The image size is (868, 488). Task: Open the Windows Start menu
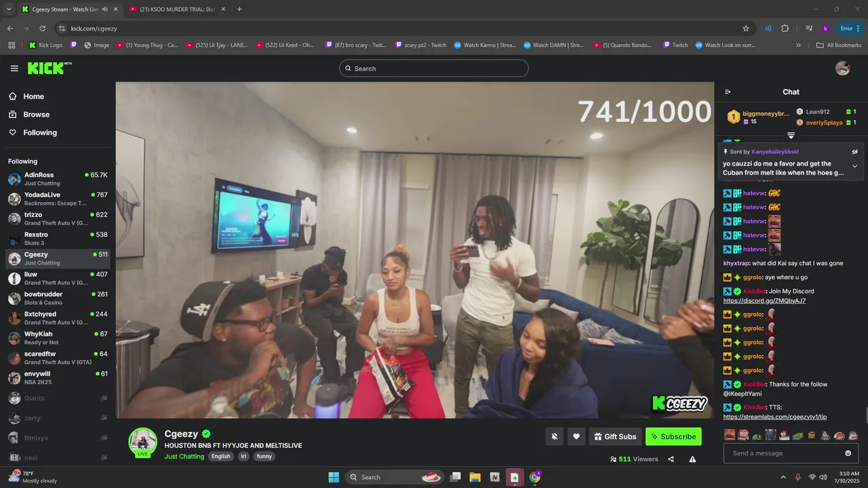coord(334,477)
